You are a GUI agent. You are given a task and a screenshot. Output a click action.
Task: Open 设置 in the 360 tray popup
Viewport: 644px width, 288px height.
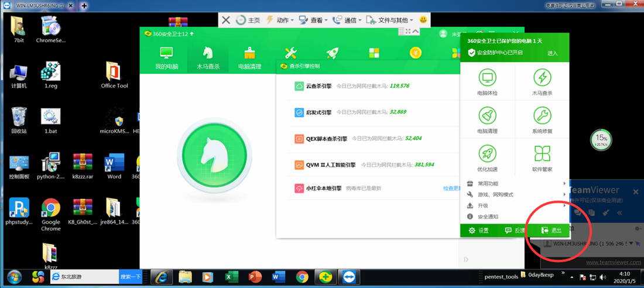tap(479, 231)
